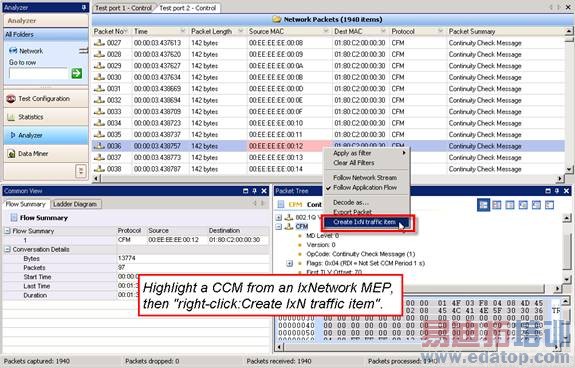Click packet list scroll-down arrow

[569, 169]
